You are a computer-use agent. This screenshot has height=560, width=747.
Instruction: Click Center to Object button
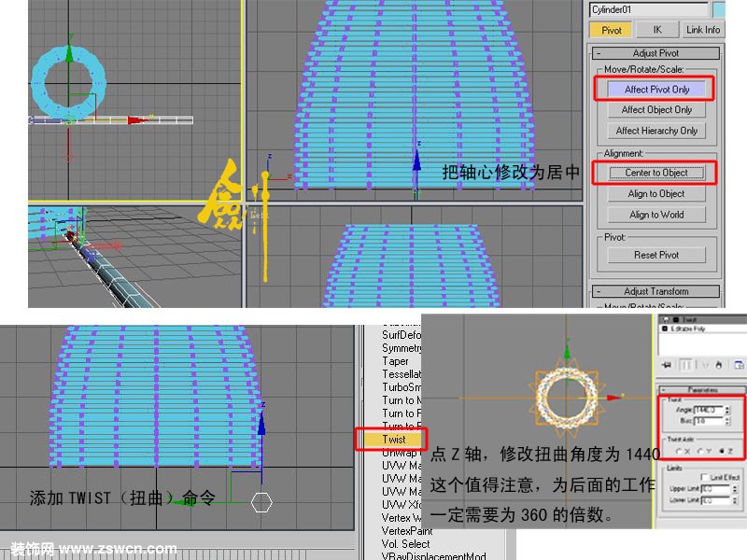coord(656,173)
